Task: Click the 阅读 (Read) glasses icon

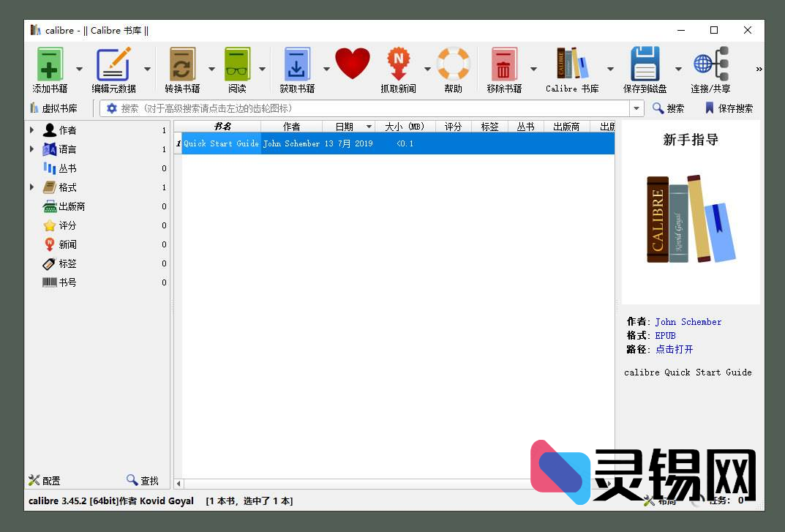Action: click(x=236, y=64)
